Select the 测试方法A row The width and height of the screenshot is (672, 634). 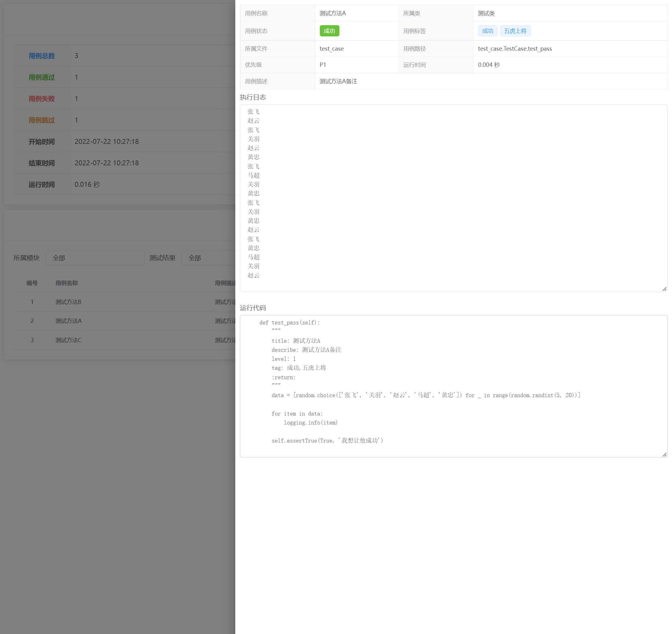68,321
